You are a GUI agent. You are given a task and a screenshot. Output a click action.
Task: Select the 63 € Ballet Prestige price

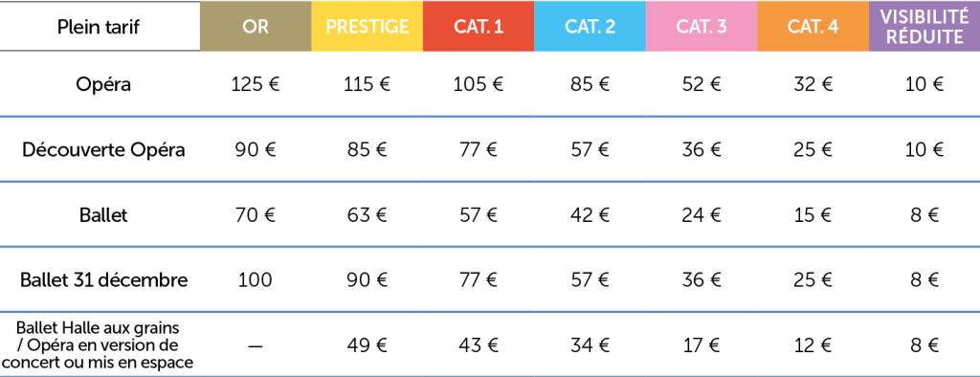click(x=367, y=215)
